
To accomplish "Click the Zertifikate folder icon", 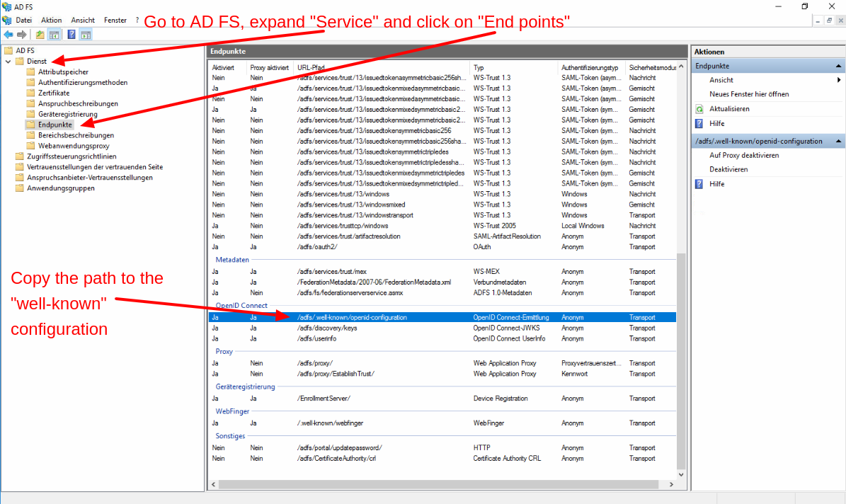I will 30,93.
